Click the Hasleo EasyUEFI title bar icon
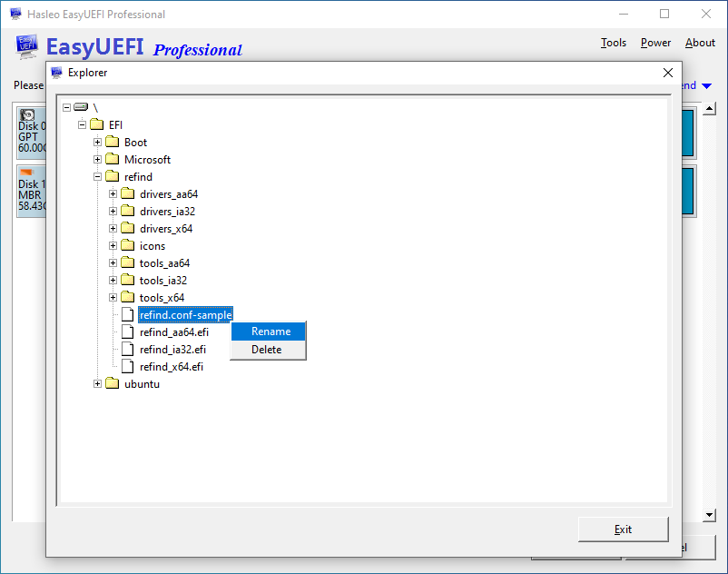 point(15,14)
